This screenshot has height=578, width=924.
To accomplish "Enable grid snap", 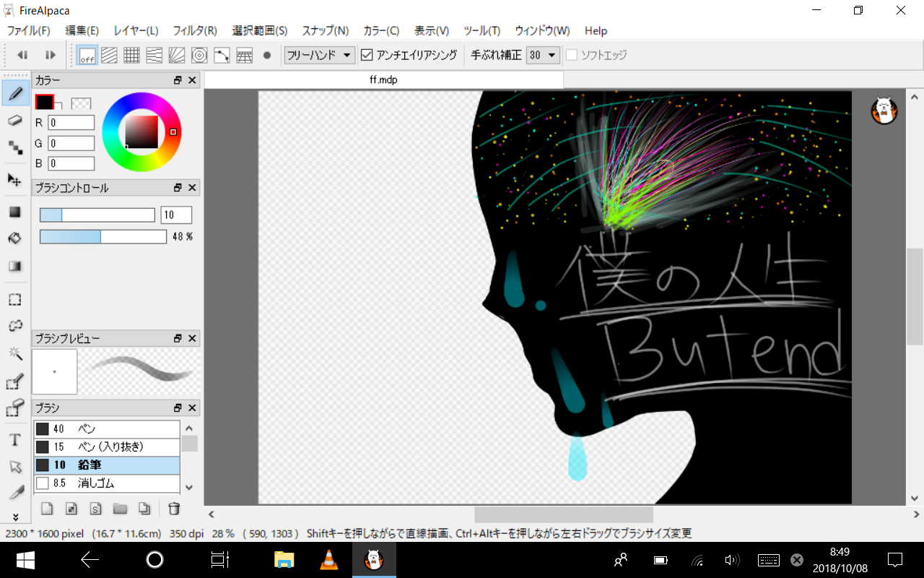I will 131,55.
